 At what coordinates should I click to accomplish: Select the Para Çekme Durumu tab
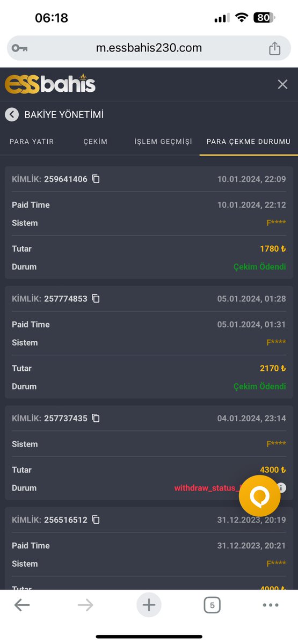click(249, 142)
